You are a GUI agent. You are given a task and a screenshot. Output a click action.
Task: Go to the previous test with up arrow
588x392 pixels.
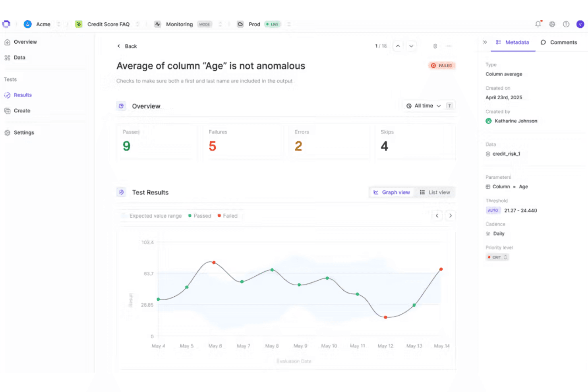tap(398, 46)
